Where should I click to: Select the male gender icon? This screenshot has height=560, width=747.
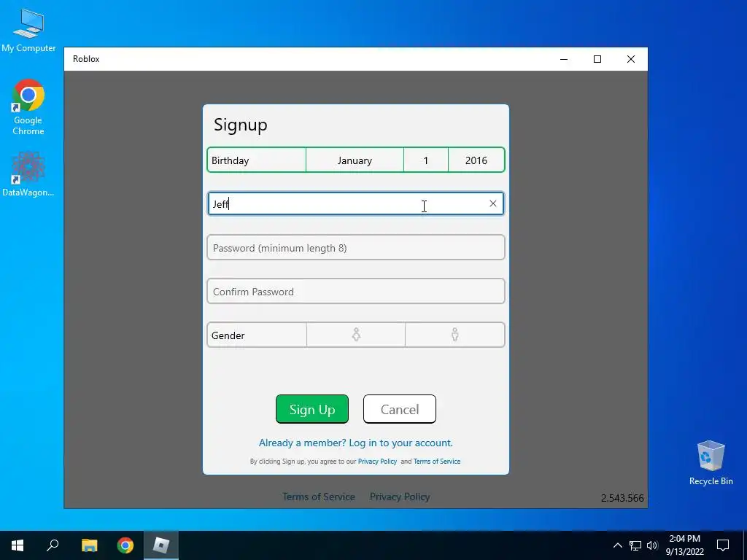tap(455, 335)
